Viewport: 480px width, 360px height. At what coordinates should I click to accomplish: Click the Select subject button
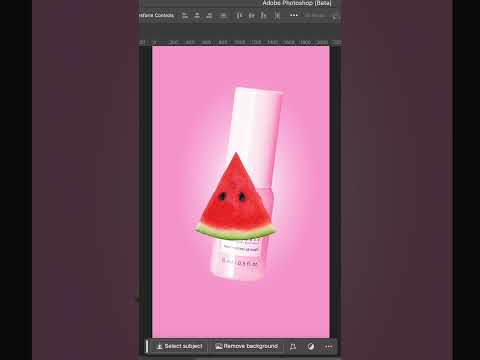coord(179,346)
